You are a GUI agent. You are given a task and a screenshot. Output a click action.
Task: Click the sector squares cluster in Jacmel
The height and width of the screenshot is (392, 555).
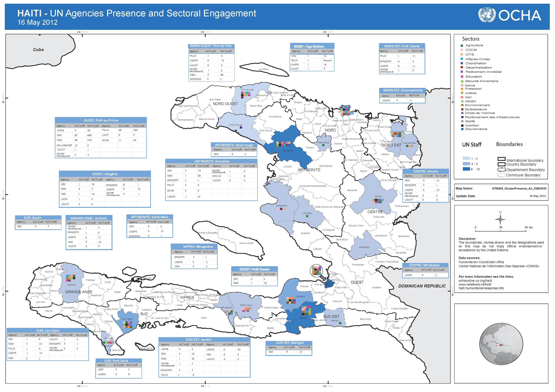click(306, 311)
